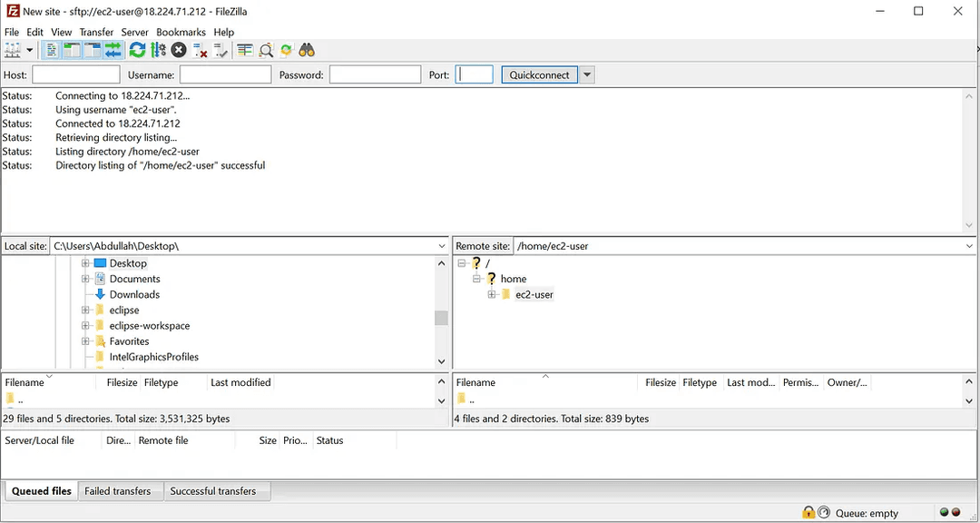Screen dimensions: 980x523
Task: Refresh the file and folder lists
Action: click(137, 50)
